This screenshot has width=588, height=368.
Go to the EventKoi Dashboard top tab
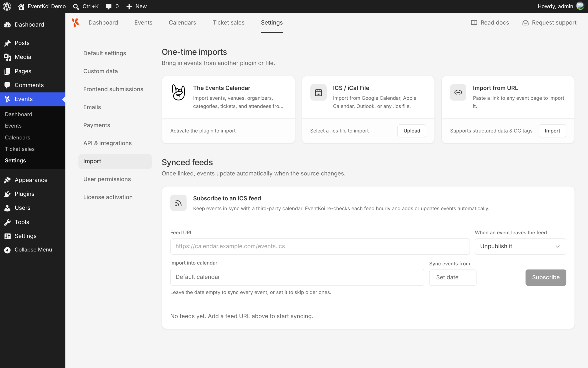click(x=103, y=23)
